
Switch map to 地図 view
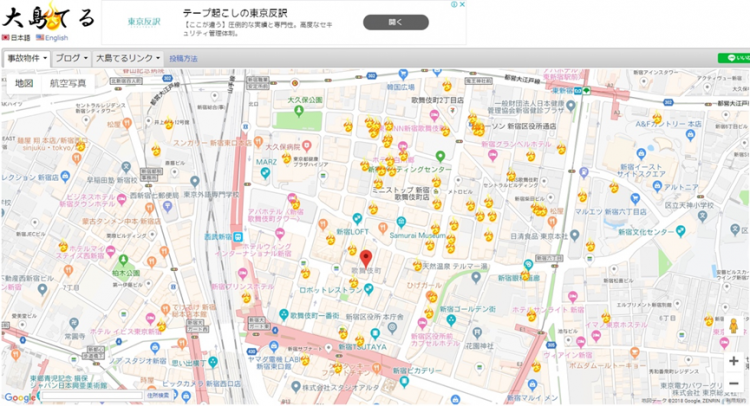[x=24, y=83]
